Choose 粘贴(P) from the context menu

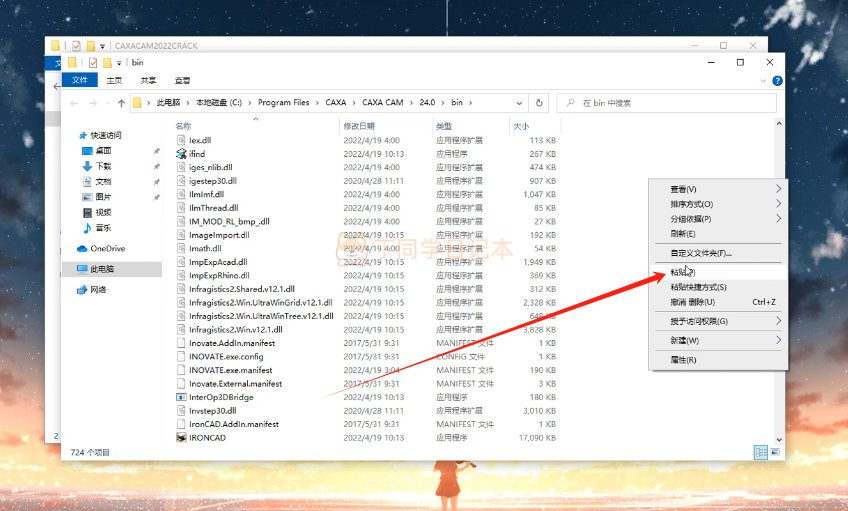click(x=683, y=271)
